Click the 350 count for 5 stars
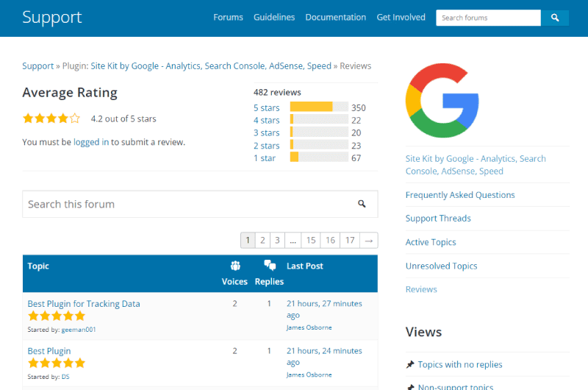The image size is (588, 390). (x=359, y=108)
